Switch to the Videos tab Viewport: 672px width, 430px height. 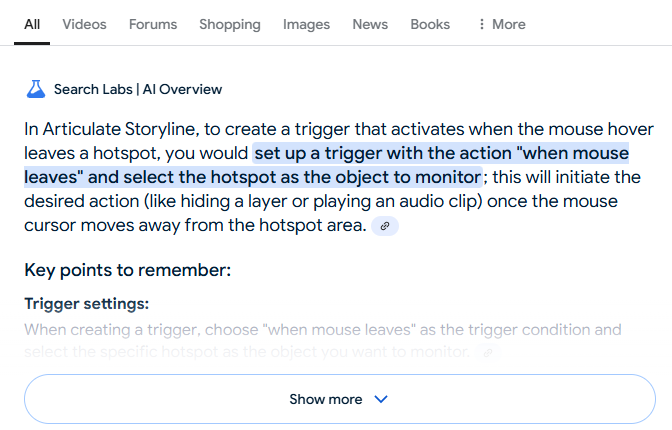84,24
